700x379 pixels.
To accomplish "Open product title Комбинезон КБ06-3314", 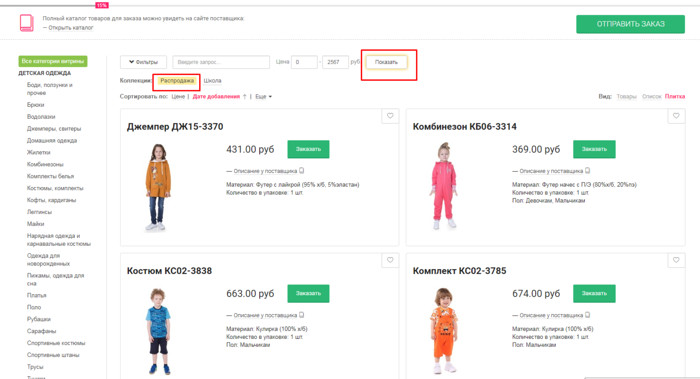I will [x=464, y=127].
